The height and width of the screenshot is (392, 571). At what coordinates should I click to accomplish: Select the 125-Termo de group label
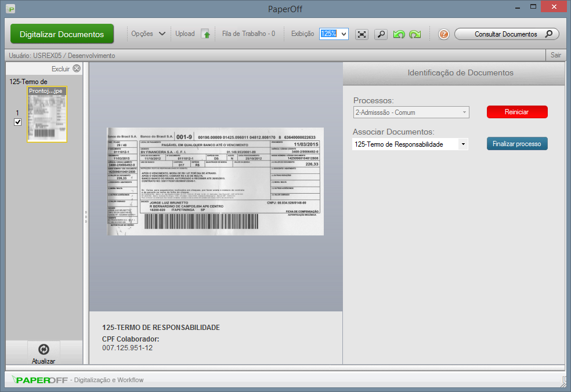click(x=28, y=82)
